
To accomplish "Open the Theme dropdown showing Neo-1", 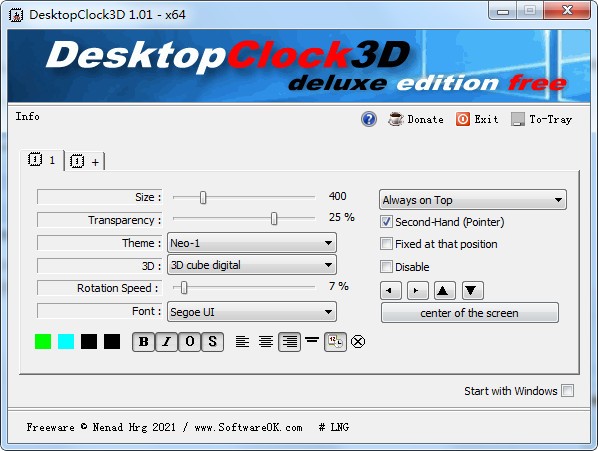I will pyautogui.click(x=252, y=243).
